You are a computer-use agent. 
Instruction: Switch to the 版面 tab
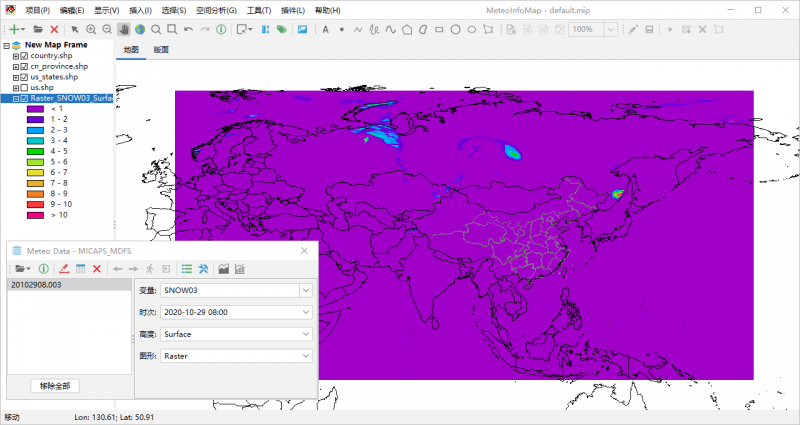coord(161,49)
